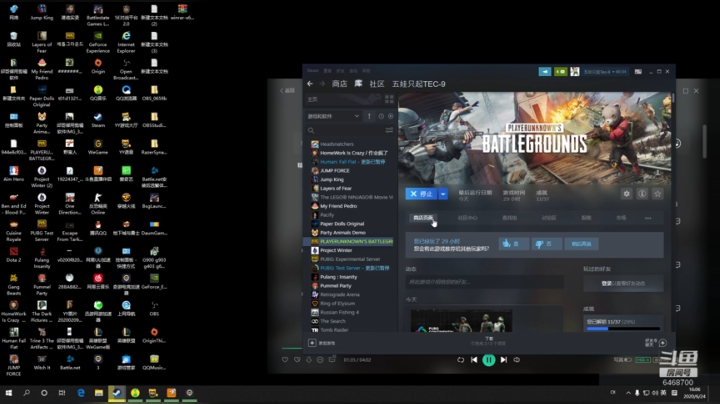The width and height of the screenshot is (720, 404).
Task: Open game community hub tab
Action: (x=467, y=218)
